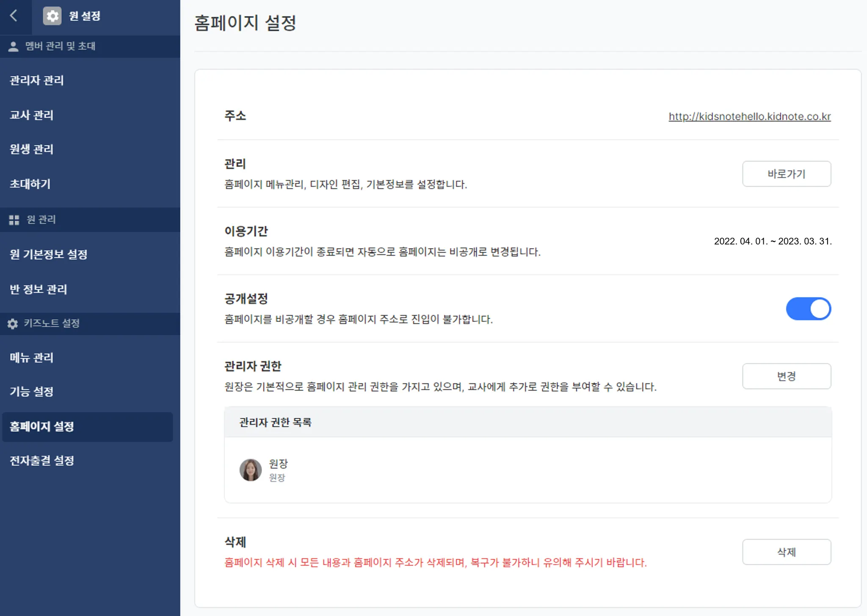867x616 pixels.
Task: Open 전자출결 설정 menu item
Action: (x=42, y=461)
